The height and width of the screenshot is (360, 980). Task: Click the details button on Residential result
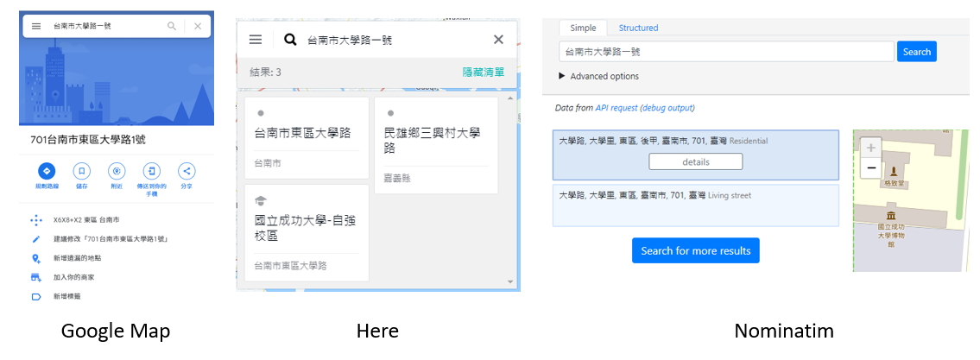696,162
